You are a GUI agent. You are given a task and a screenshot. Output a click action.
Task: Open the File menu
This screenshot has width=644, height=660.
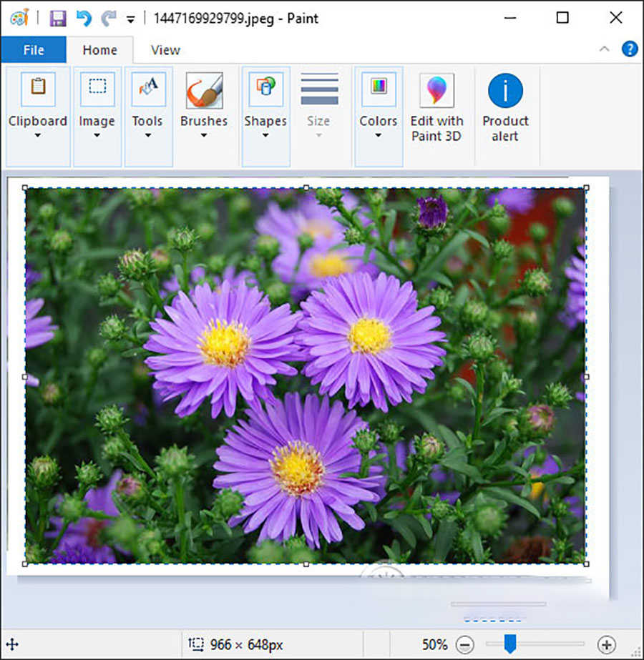pyautogui.click(x=34, y=50)
